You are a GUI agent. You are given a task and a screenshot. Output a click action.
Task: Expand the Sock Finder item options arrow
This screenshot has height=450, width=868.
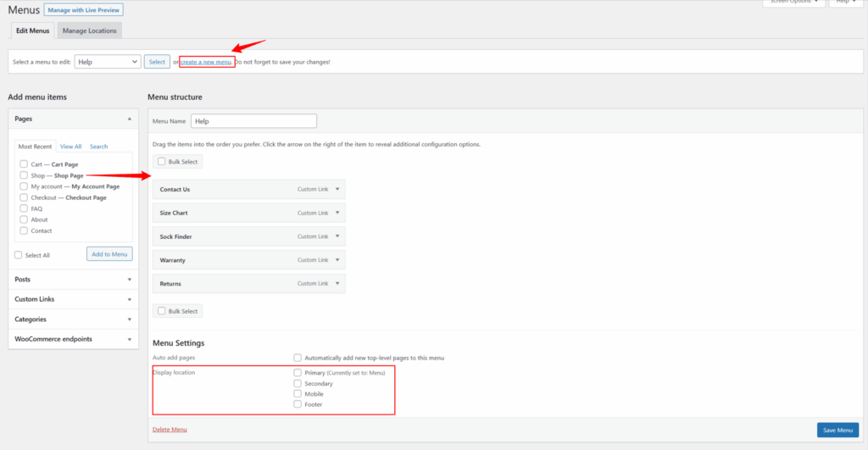click(337, 236)
